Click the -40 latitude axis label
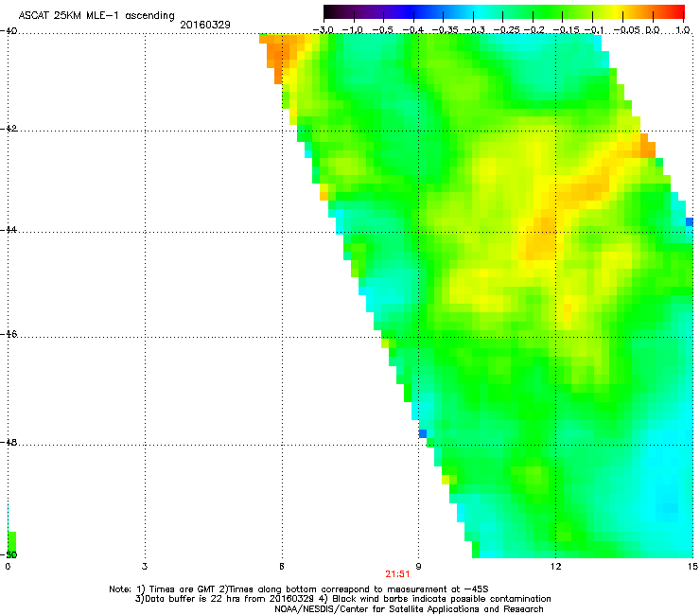 (9, 31)
